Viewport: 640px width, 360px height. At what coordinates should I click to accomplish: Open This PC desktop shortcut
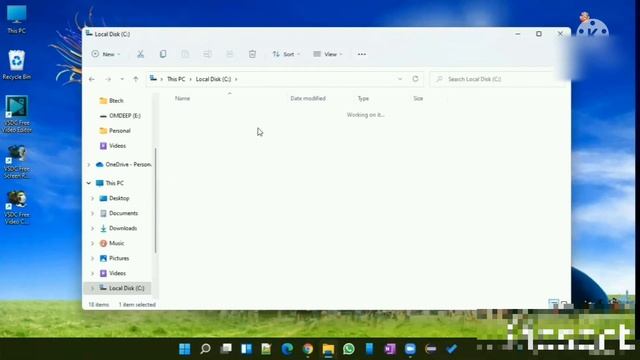pos(16,20)
